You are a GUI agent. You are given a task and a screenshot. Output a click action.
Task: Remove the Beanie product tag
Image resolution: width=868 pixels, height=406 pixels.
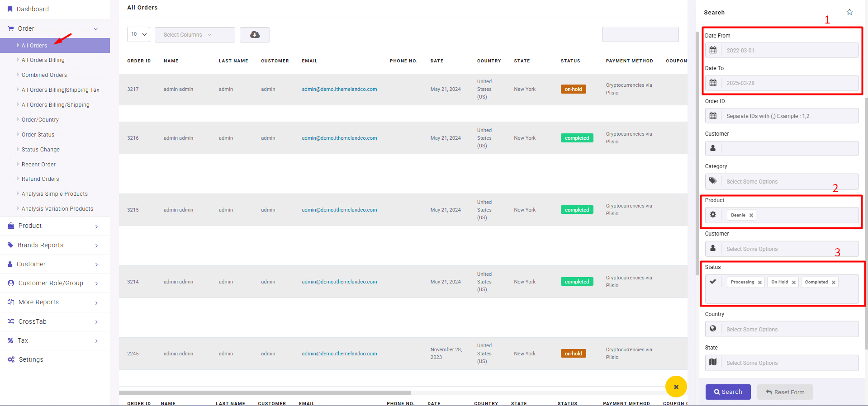(751, 215)
